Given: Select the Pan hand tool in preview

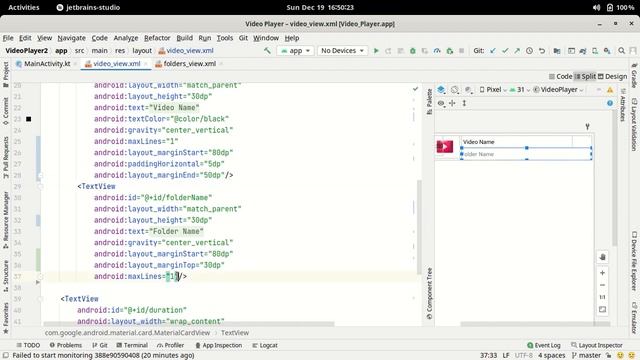Looking at the screenshot, I should [x=602, y=257].
